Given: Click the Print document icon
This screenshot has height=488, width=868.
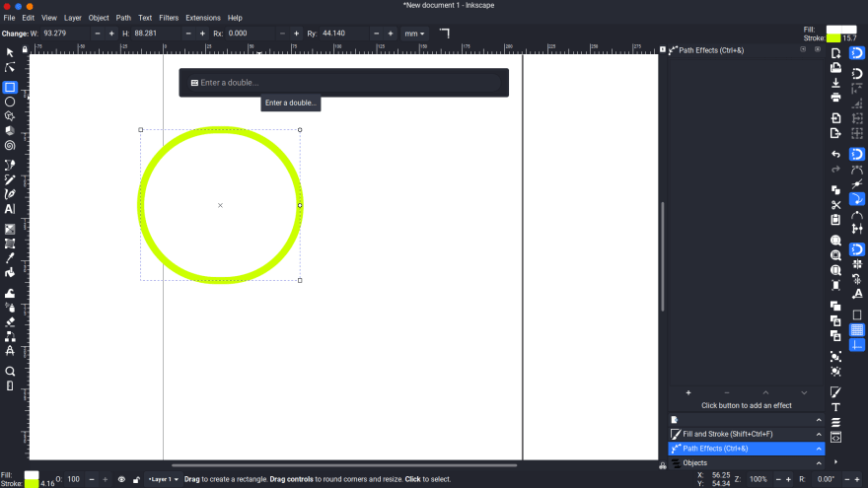Looking at the screenshot, I should point(835,98).
